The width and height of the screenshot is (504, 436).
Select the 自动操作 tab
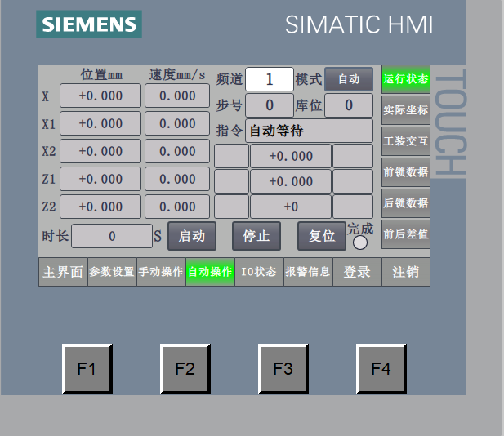tap(210, 272)
